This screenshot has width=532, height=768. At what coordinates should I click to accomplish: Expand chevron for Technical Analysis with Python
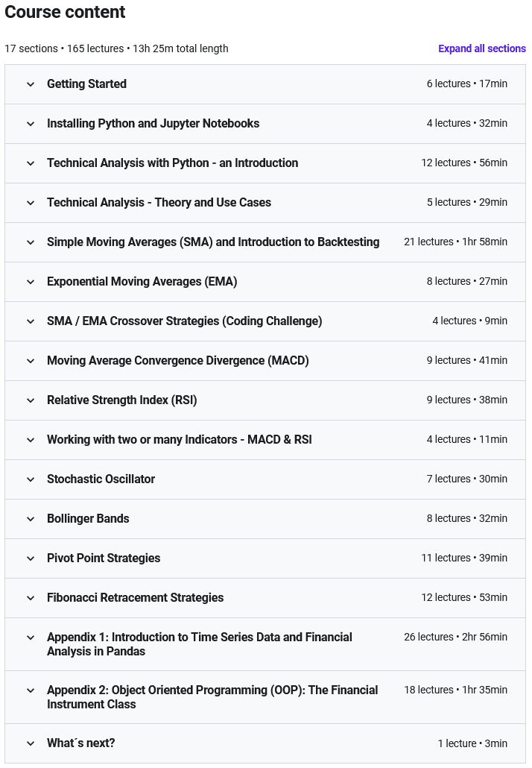pos(31,163)
